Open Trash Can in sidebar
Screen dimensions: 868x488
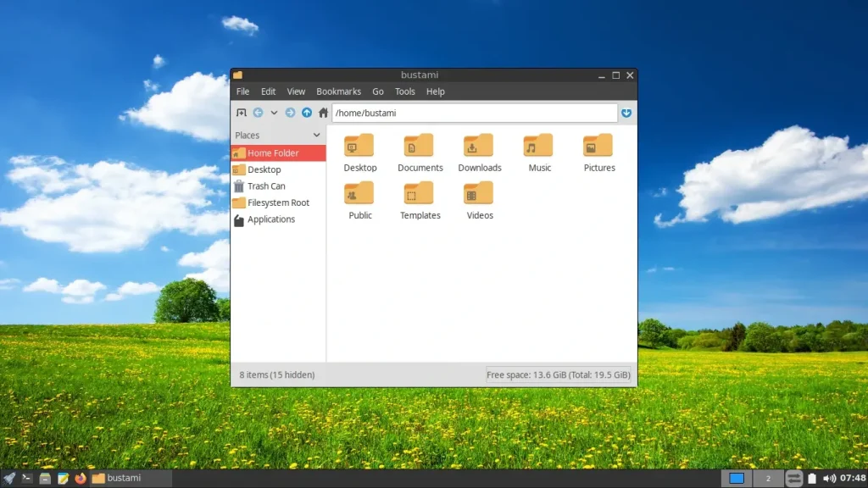click(278, 186)
